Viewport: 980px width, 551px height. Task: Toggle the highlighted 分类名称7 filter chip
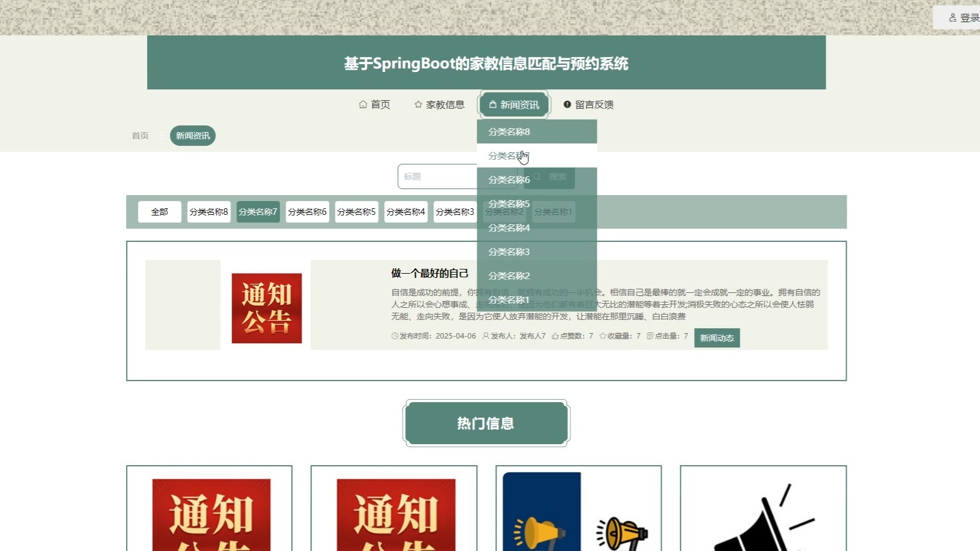(x=258, y=211)
